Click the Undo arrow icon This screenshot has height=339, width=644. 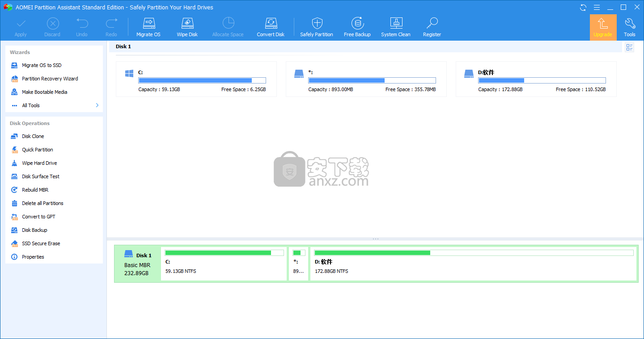[x=82, y=23]
